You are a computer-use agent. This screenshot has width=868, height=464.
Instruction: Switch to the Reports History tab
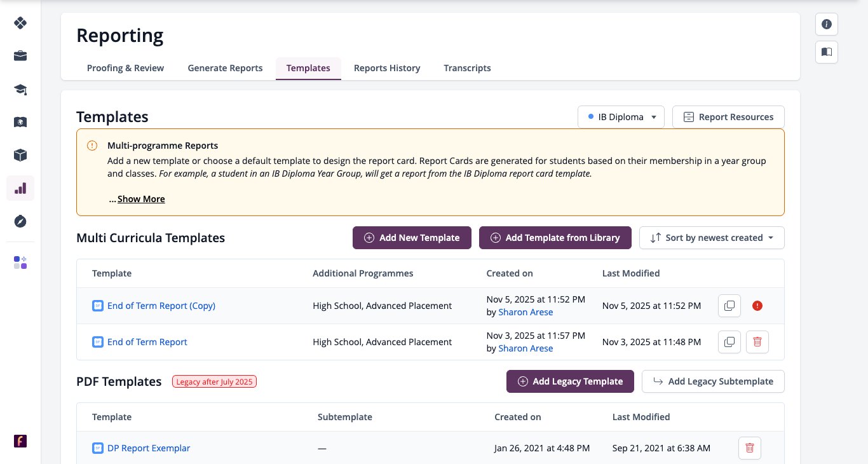coord(387,68)
